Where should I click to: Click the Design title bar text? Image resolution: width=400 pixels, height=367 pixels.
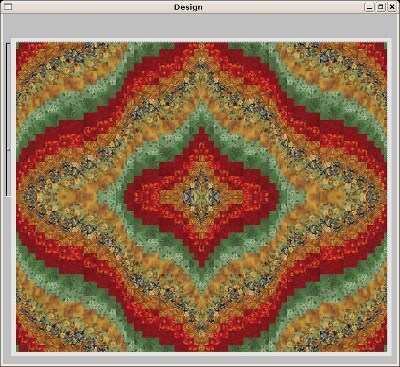[x=188, y=7]
